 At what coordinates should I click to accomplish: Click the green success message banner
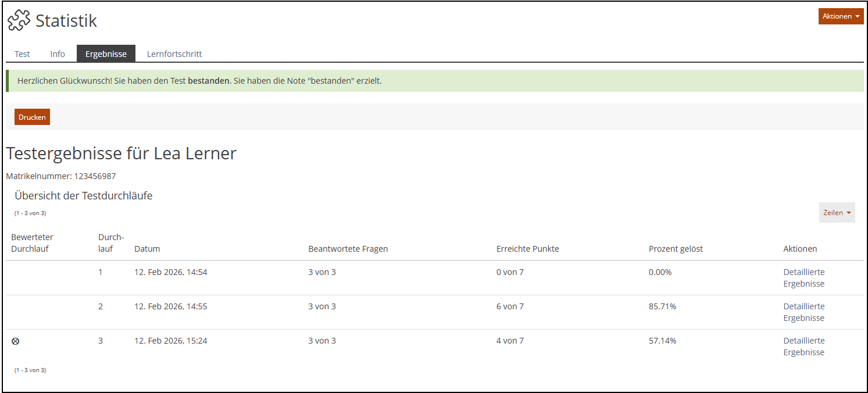point(434,81)
